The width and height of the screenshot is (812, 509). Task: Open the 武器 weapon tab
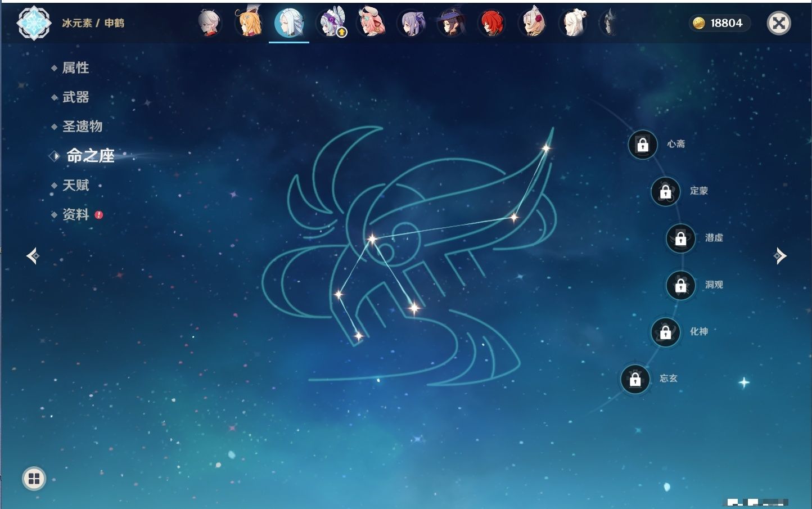coord(75,97)
